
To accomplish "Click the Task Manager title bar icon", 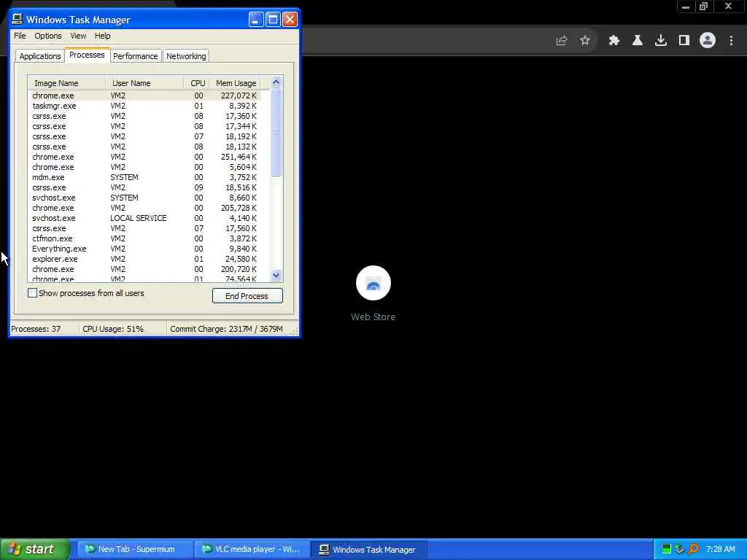I will [18, 19].
